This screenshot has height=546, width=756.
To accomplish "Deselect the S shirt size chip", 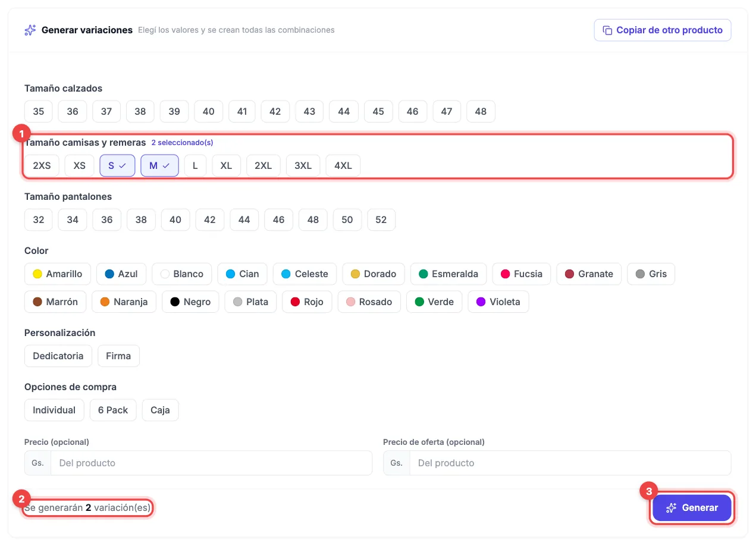I will click(117, 166).
